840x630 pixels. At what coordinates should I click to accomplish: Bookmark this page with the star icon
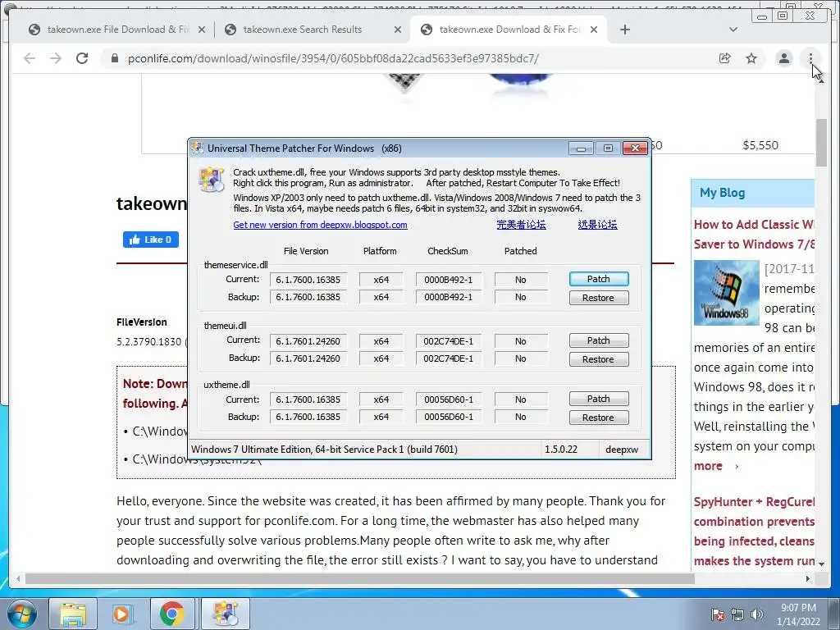coord(751,58)
